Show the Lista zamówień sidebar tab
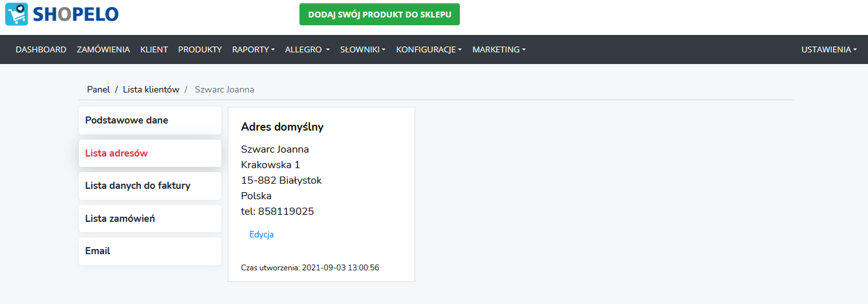This screenshot has width=868, height=304. [150, 219]
